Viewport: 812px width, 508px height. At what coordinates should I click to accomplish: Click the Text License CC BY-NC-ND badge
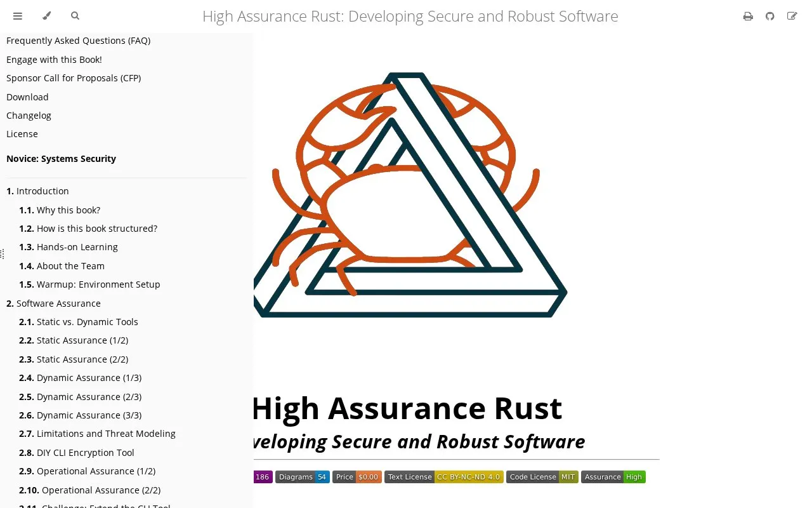pos(444,477)
